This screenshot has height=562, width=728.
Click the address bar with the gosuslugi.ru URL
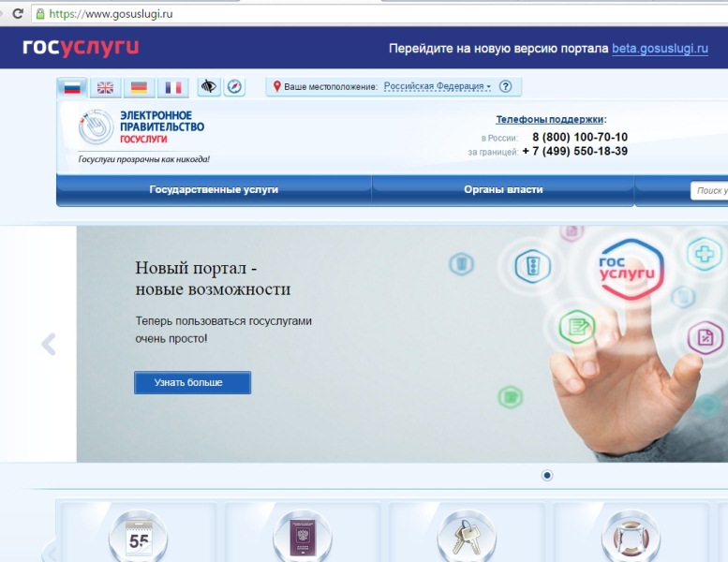coord(379,13)
